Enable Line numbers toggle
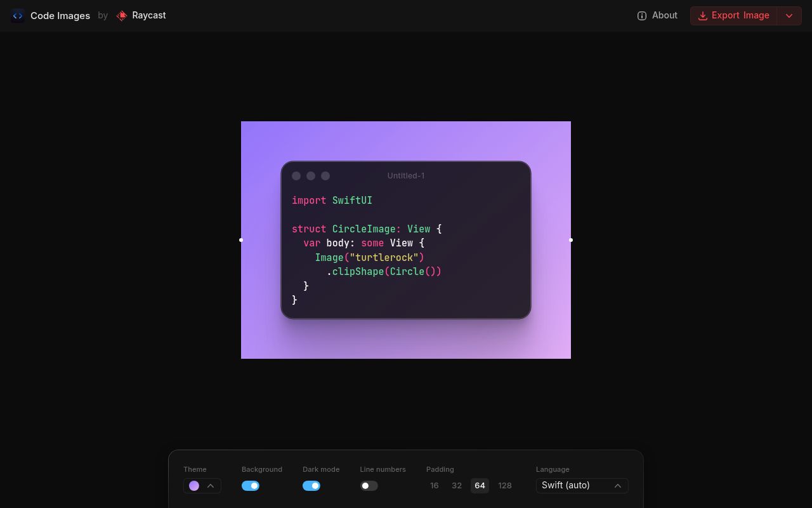Screen dimensions: 812x508 click(369, 486)
